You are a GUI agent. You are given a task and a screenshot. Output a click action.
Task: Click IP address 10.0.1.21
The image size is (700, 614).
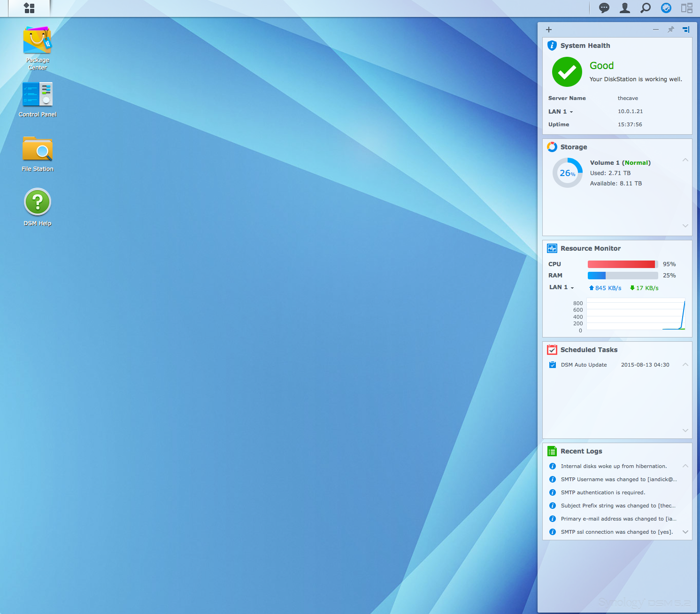(630, 111)
